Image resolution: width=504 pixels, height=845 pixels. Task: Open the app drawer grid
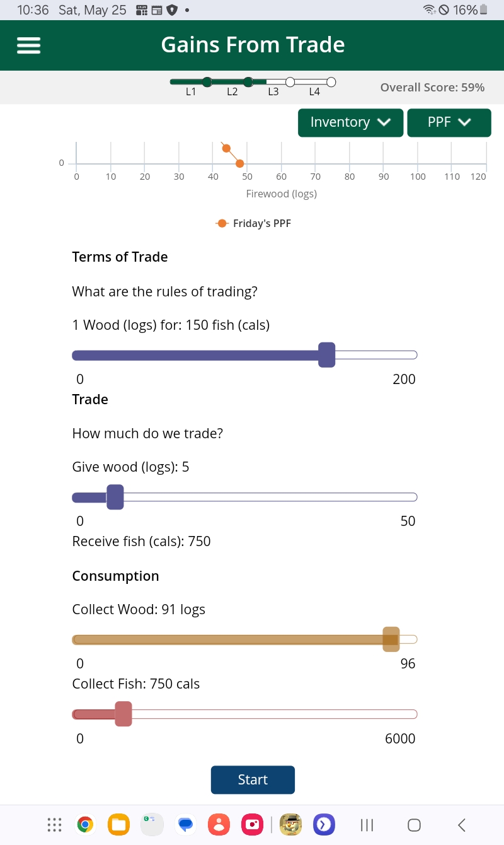click(54, 824)
